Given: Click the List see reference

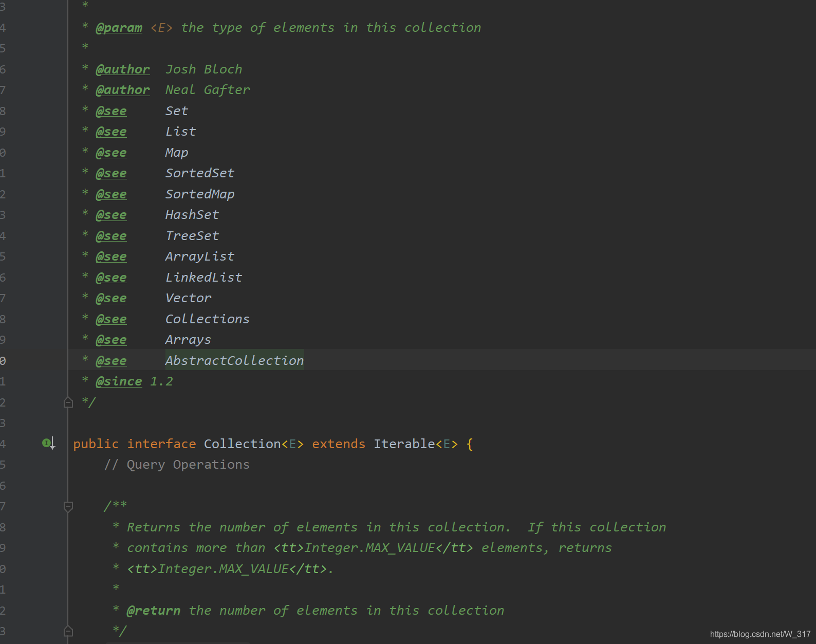Looking at the screenshot, I should coord(180,132).
